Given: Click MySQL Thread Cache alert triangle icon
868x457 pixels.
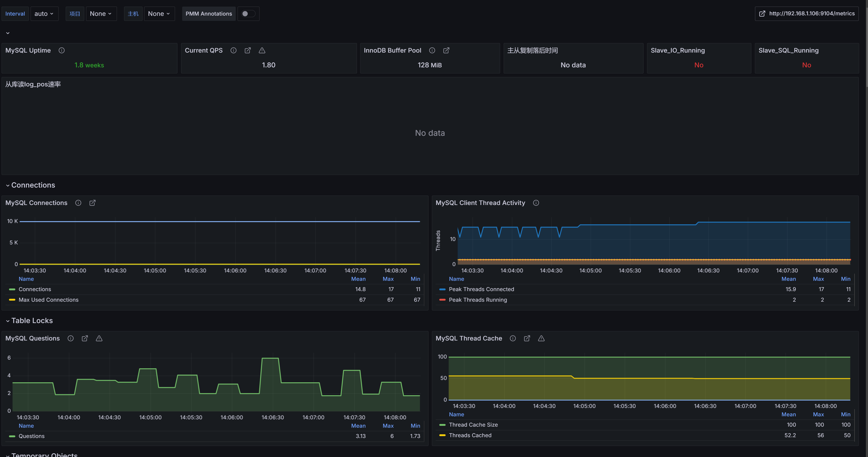Looking at the screenshot, I should point(541,338).
